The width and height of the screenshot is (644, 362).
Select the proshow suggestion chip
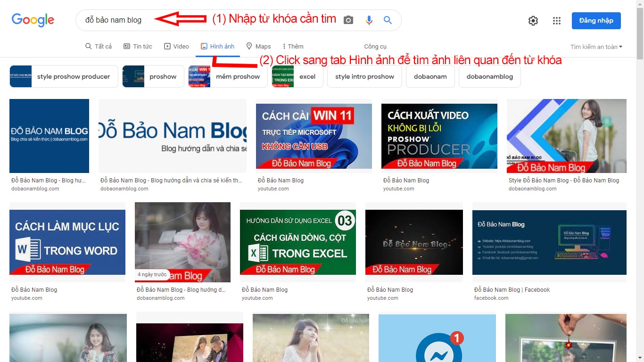point(153,76)
